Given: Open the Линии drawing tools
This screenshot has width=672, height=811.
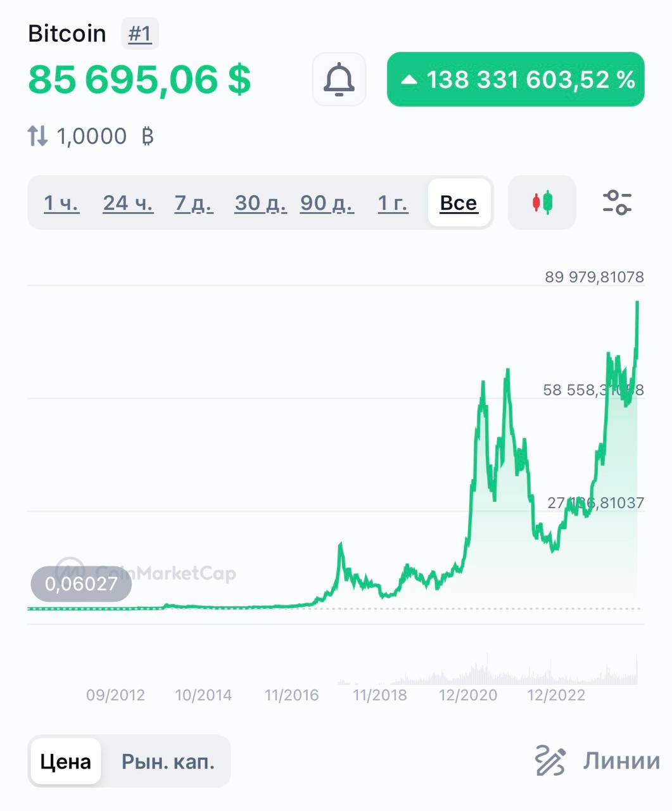Looking at the screenshot, I should point(621,760).
